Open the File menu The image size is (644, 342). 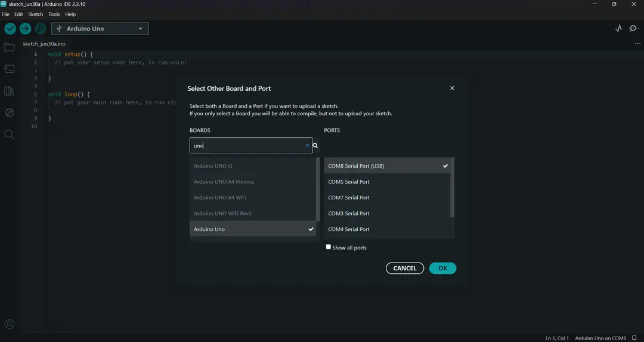[6, 14]
